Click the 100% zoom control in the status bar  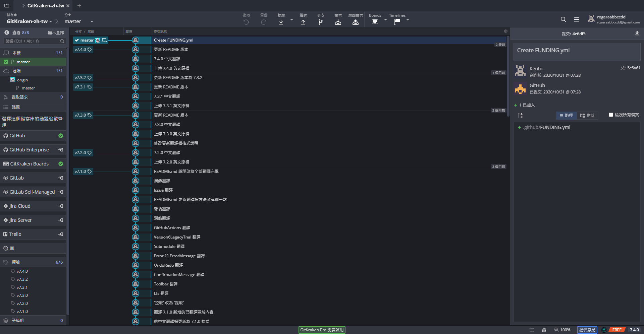[x=562, y=330]
